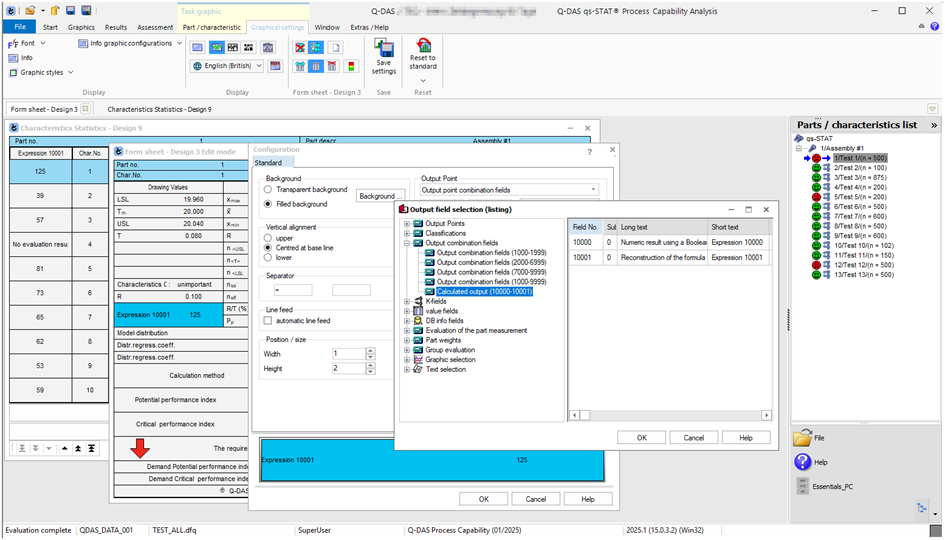The width and height of the screenshot is (945, 540).
Task: Select Calculated output (10000-10001) tree item
Action: [x=485, y=292]
